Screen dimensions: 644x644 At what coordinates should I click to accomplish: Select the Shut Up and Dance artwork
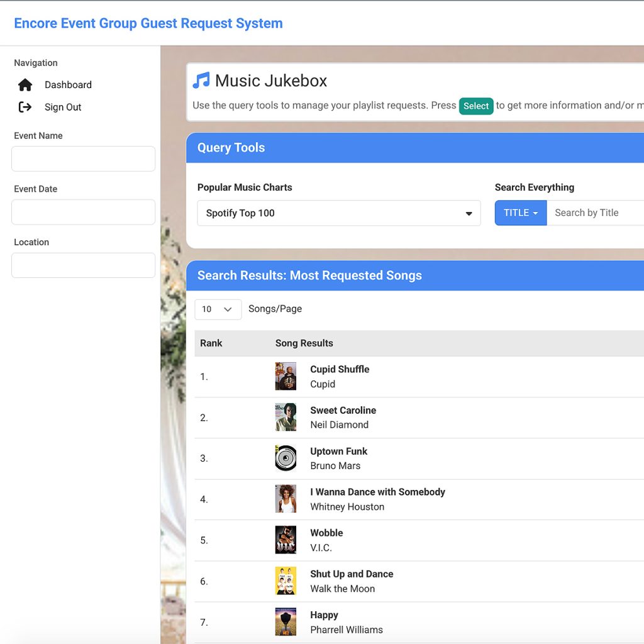286,580
